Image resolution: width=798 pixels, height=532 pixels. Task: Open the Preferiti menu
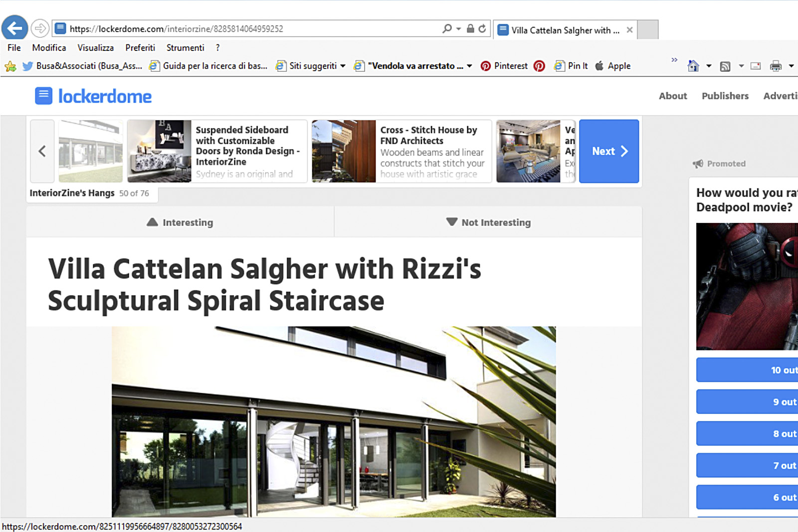tap(140, 48)
